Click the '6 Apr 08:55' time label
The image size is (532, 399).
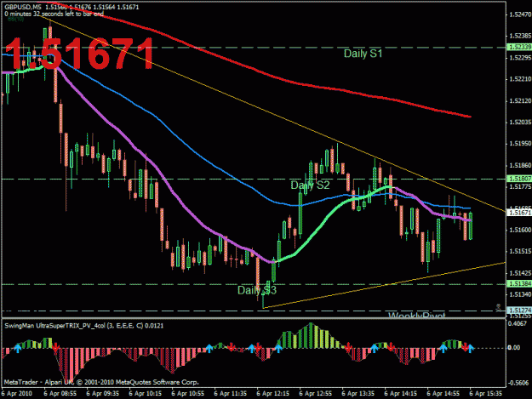pos(60,394)
